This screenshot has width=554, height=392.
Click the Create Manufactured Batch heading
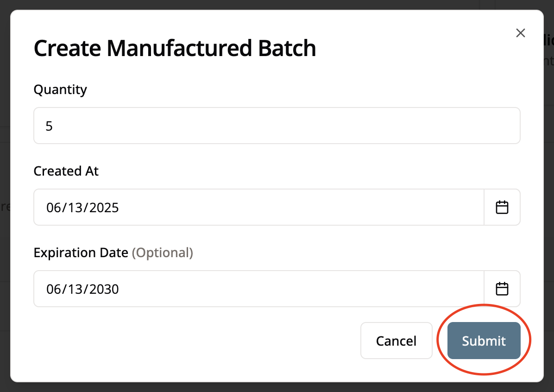point(175,49)
